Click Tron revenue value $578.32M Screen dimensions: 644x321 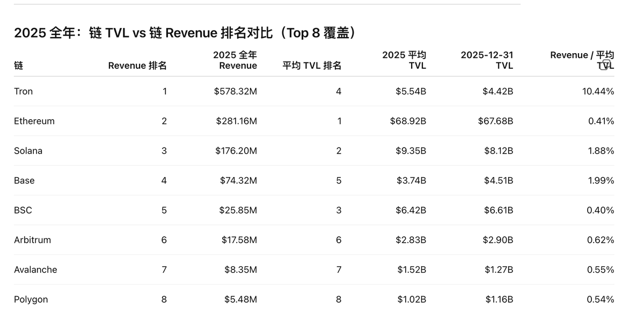click(x=236, y=91)
